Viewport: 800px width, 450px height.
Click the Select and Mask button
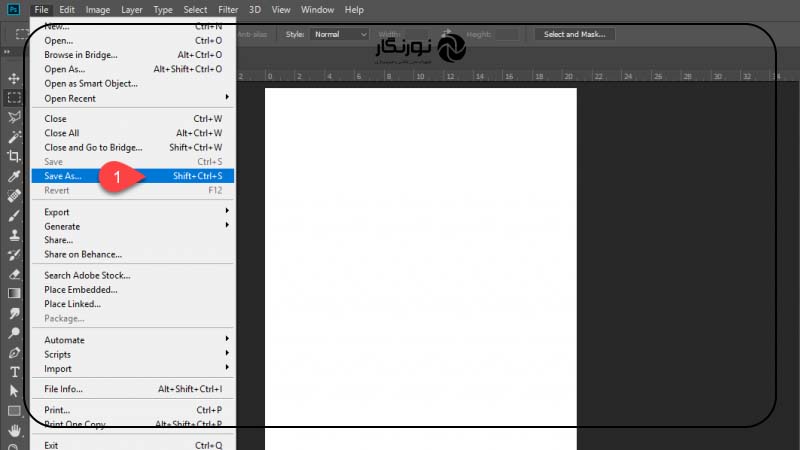tap(574, 34)
